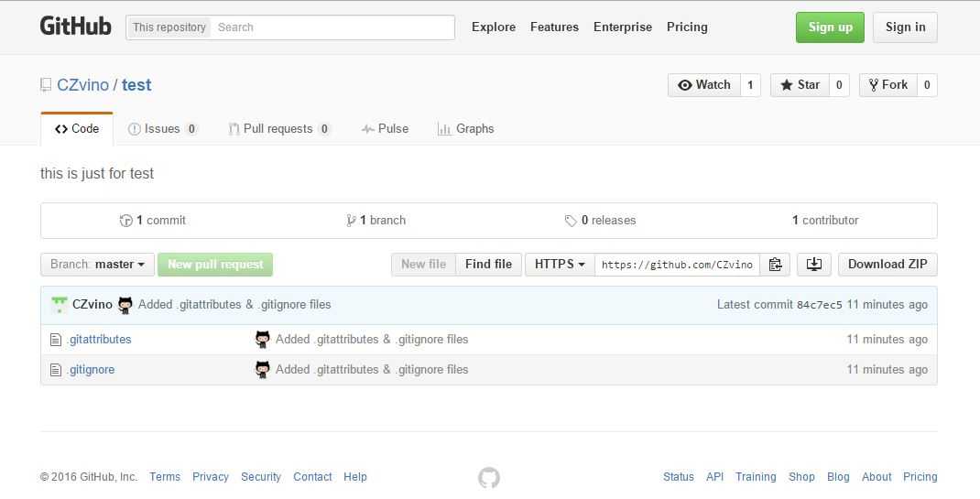Click the repository search input field
980x499 pixels.
tap(333, 27)
